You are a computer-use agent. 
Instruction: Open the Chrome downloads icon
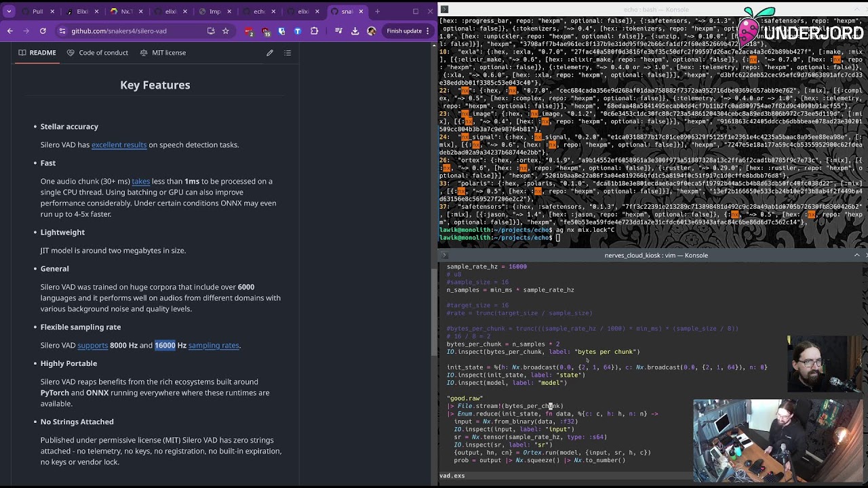pyautogui.click(x=355, y=31)
